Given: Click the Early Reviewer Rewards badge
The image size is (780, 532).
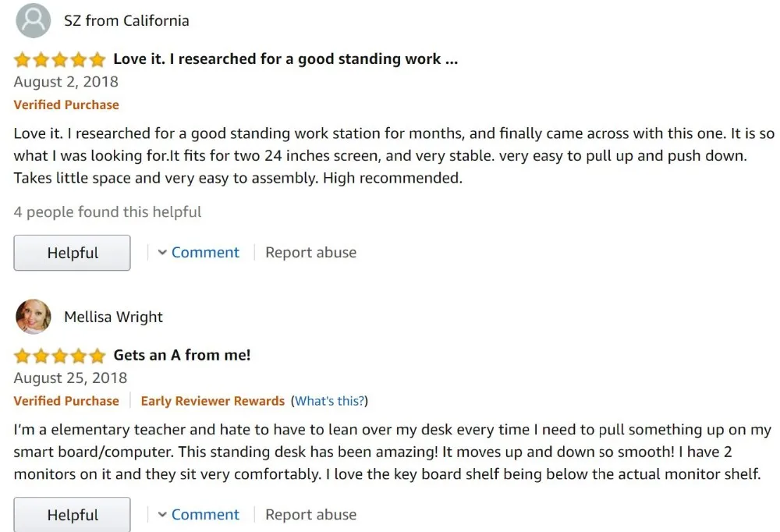Looking at the screenshot, I should [x=212, y=401].
